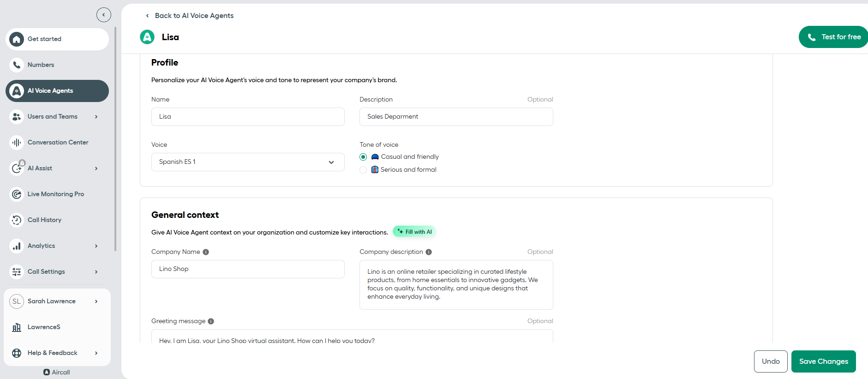This screenshot has width=868, height=379.
Task: Expand Users and Teams submenu
Action: click(x=96, y=117)
